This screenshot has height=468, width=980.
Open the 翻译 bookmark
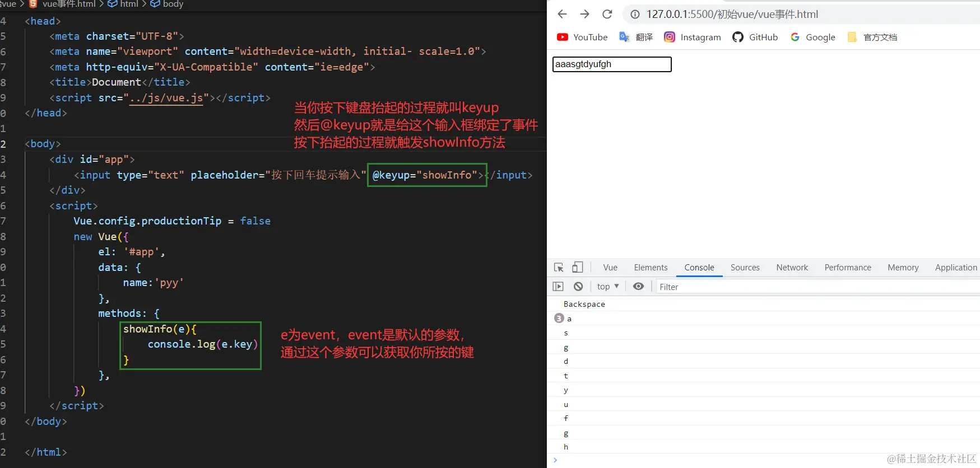(x=635, y=37)
